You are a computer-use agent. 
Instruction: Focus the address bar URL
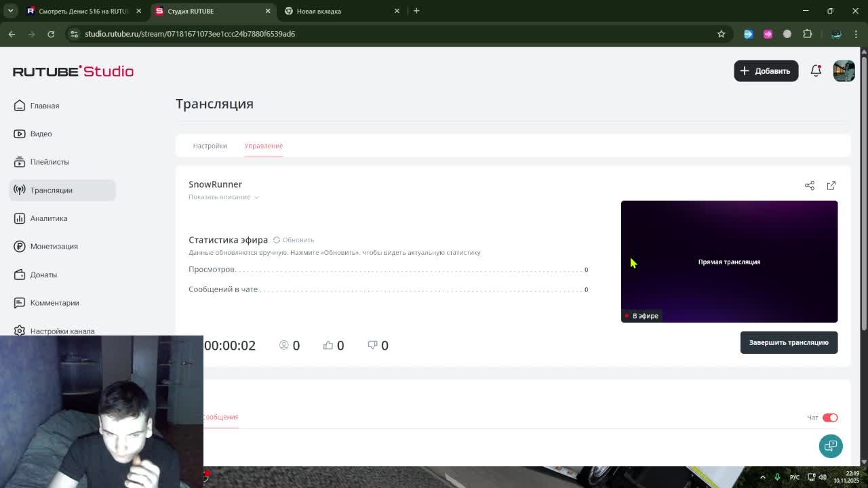click(x=190, y=34)
